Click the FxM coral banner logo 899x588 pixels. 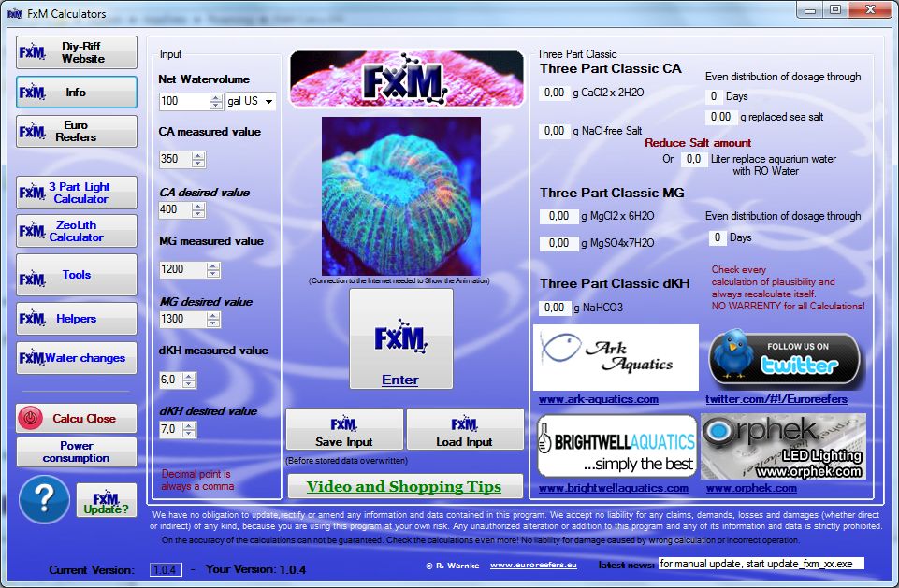pos(407,79)
